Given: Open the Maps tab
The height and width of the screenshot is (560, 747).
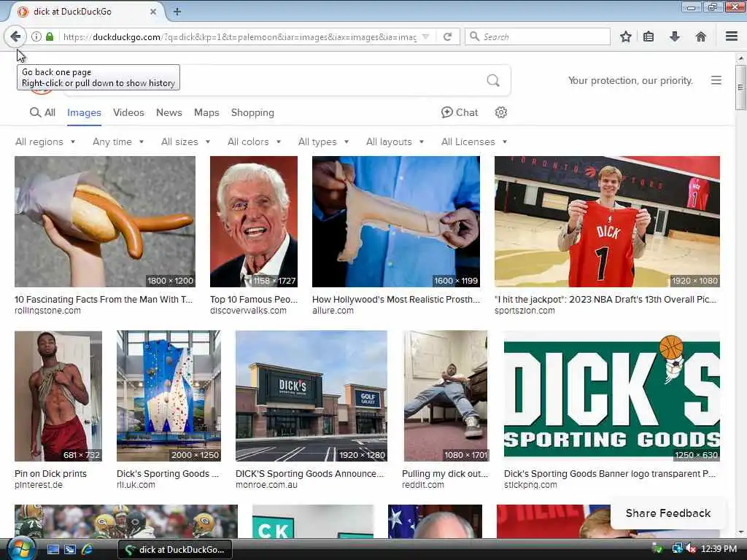Looking at the screenshot, I should (x=206, y=112).
